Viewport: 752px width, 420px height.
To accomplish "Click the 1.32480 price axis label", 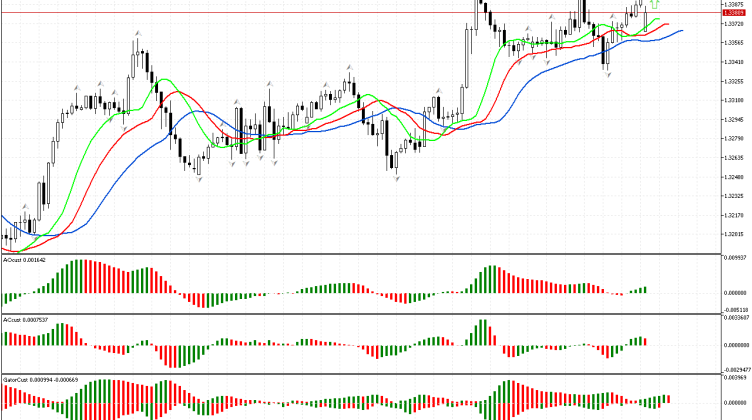I will pyautogui.click(x=735, y=177).
